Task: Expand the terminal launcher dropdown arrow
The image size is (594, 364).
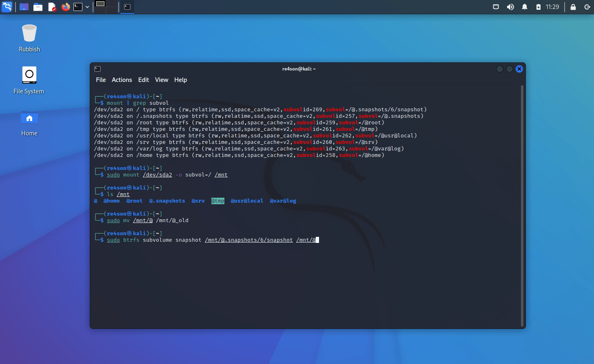Action: [87, 7]
